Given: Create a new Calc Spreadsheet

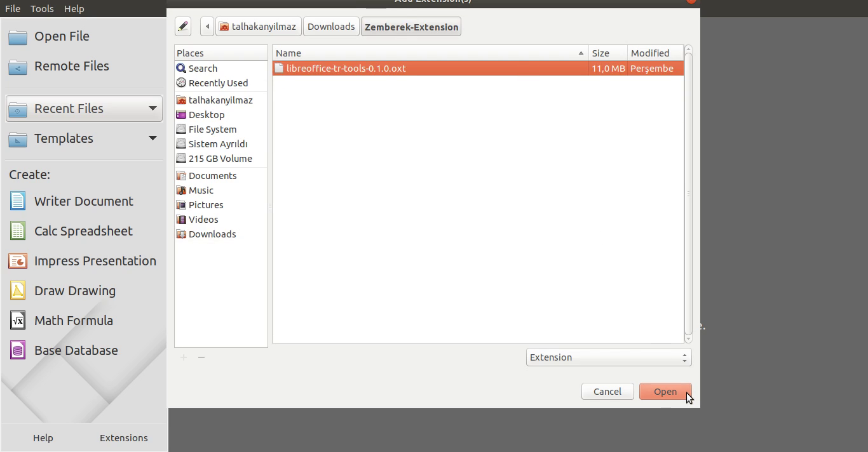Looking at the screenshot, I should click(83, 231).
